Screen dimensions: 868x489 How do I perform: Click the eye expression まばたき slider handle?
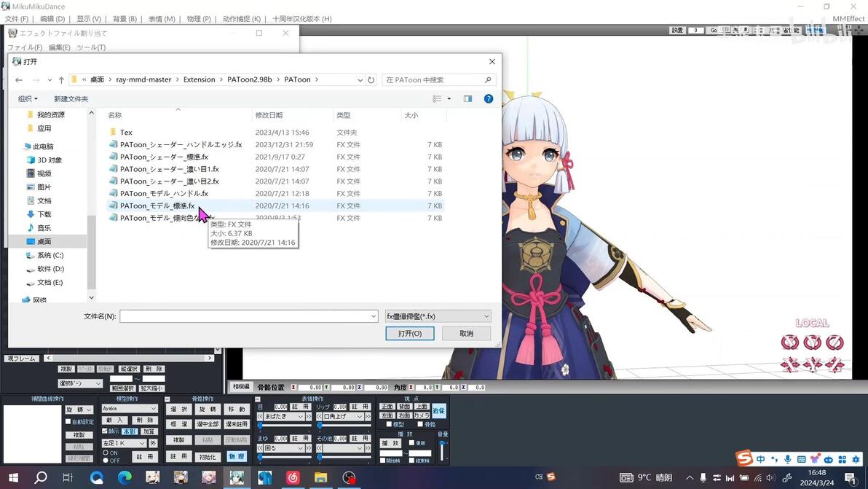coord(260,426)
